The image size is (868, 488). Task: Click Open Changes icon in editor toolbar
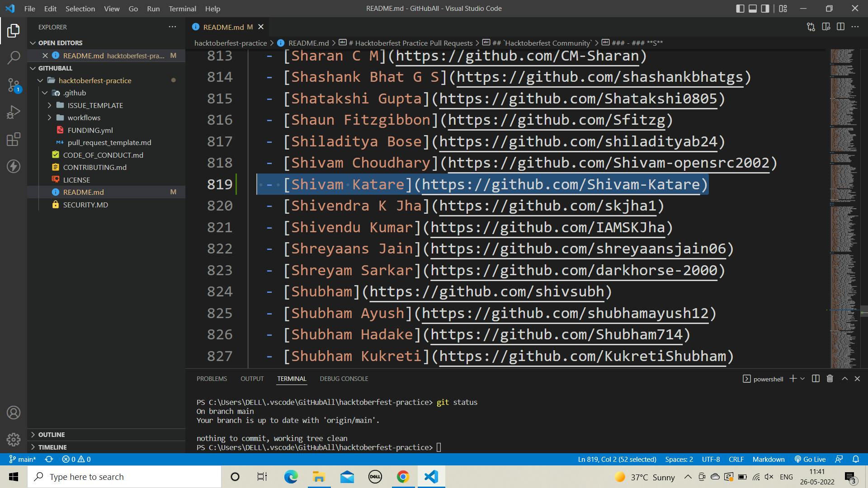coord(811,27)
